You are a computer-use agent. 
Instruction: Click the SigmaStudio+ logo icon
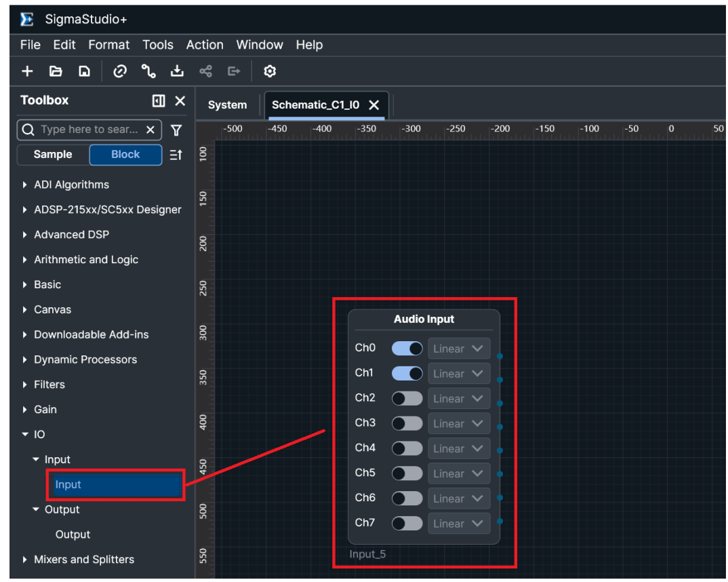27,20
